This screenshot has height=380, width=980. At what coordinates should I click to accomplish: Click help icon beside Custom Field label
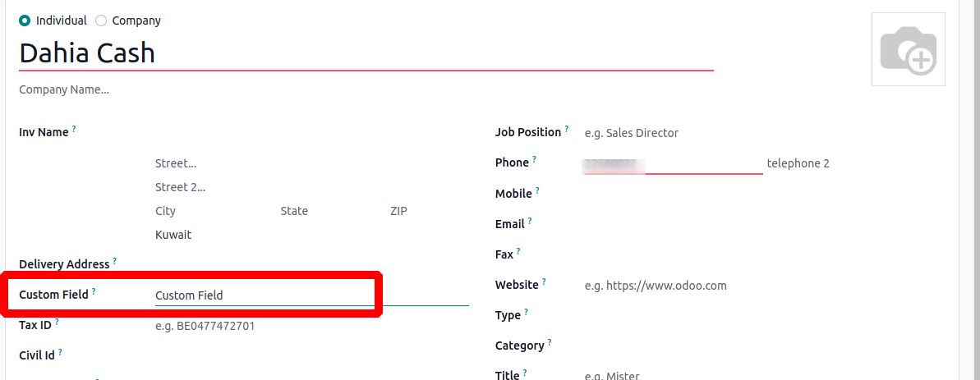pos(94,291)
